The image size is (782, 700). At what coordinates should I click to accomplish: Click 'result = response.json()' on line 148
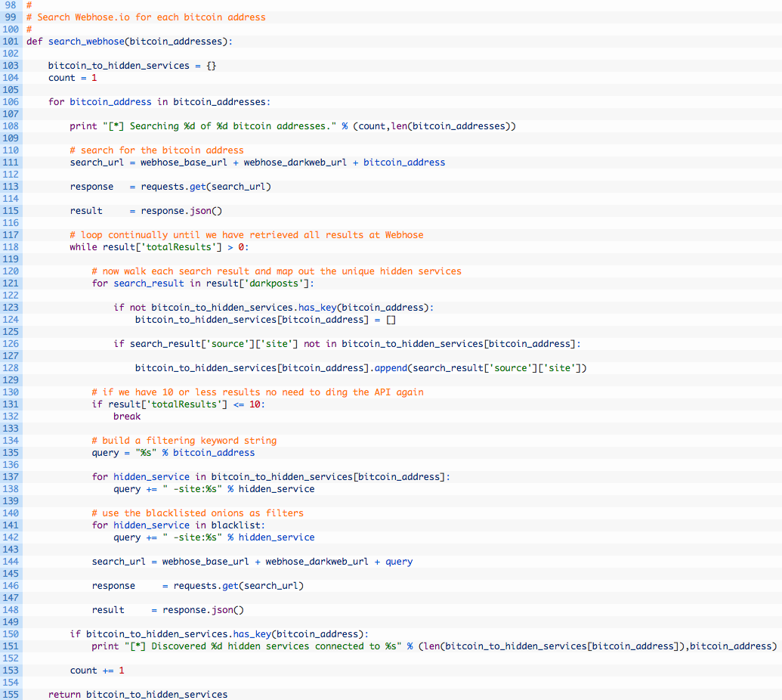pos(168,610)
